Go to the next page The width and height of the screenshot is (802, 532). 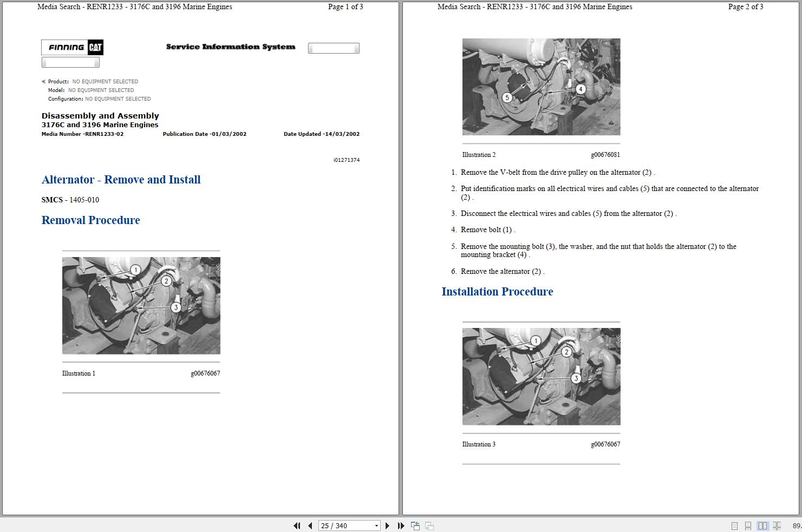(387, 526)
